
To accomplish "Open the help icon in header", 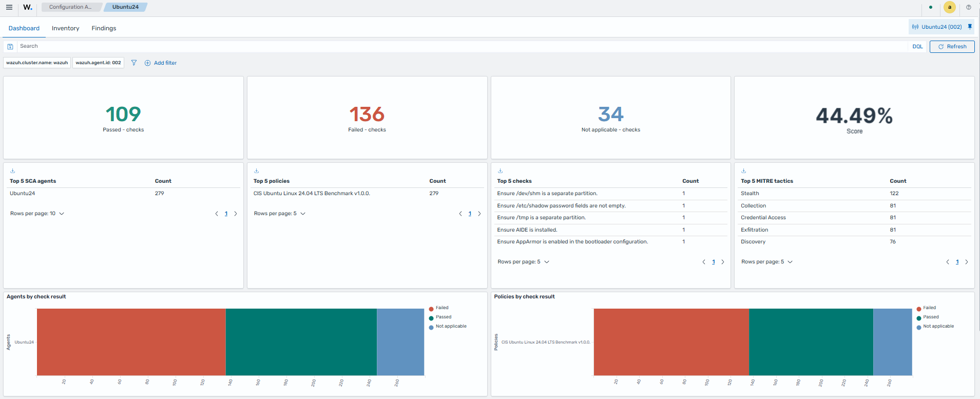I will [969, 7].
